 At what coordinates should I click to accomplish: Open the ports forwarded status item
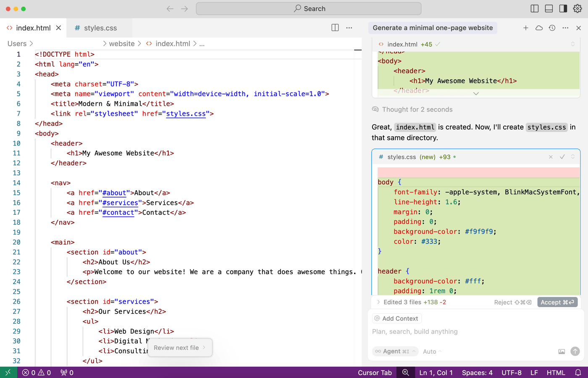(67, 373)
